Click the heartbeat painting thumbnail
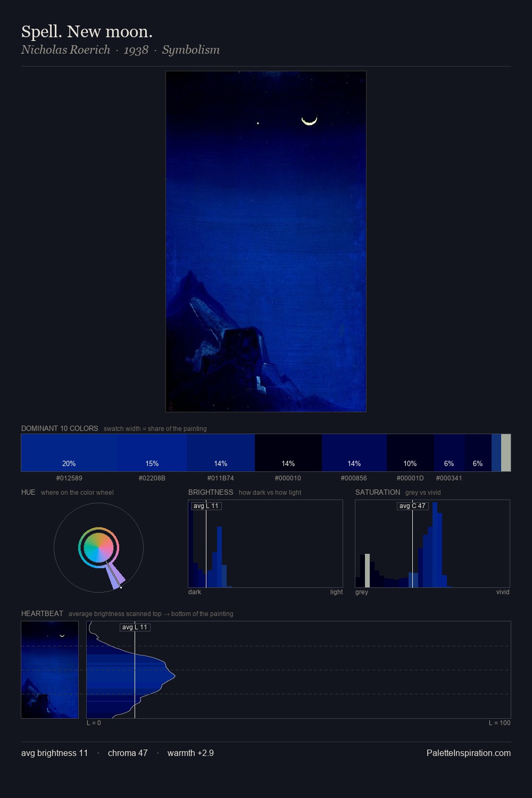Viewport: 532px width, 798px height. [49, 670]
